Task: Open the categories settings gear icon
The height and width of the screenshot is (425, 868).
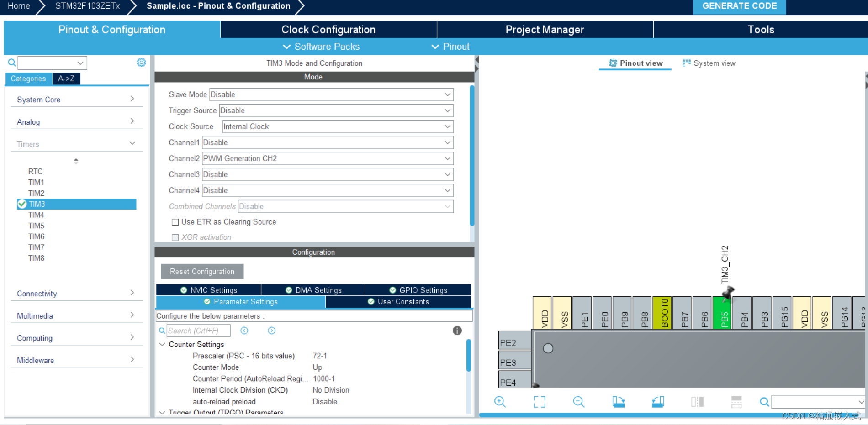Action: click(142, 63)
